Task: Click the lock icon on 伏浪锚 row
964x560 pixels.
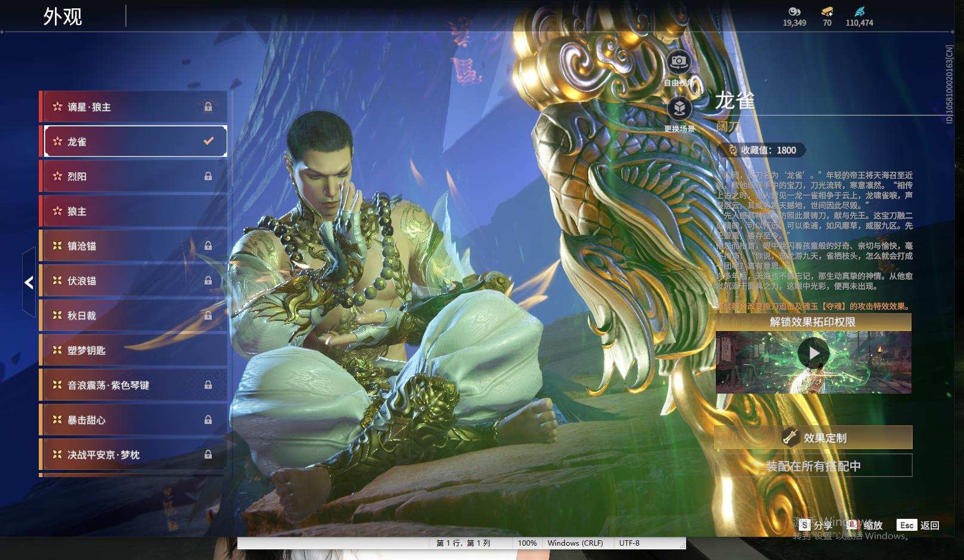Action: (208, 280)
